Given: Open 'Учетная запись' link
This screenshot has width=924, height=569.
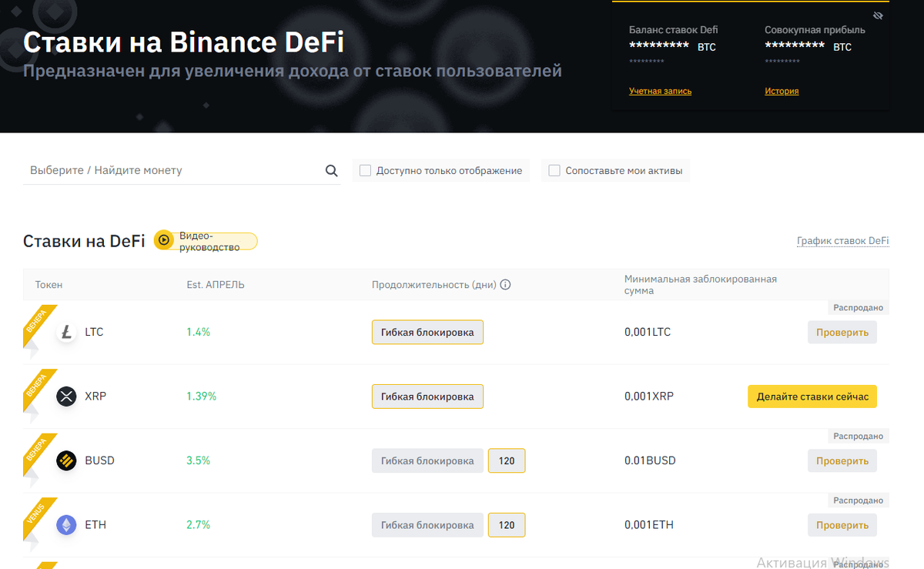Looking at the screenshot, I should [660, 91].
